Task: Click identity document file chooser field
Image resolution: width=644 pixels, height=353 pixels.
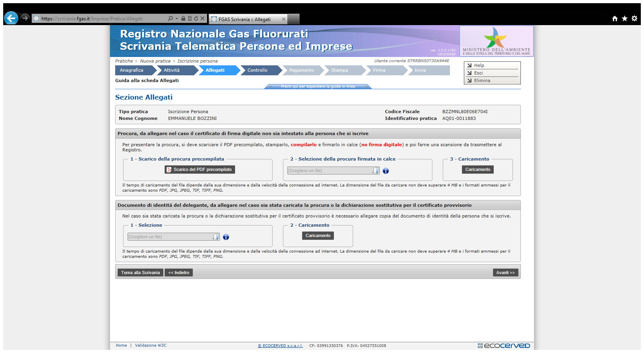Action: click(x=173, y=237)
